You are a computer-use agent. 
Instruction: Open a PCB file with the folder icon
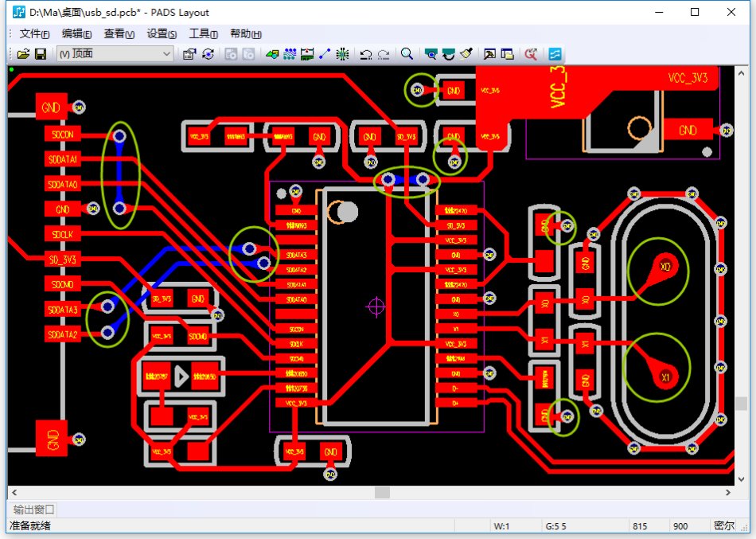click(x=23, y=54)
